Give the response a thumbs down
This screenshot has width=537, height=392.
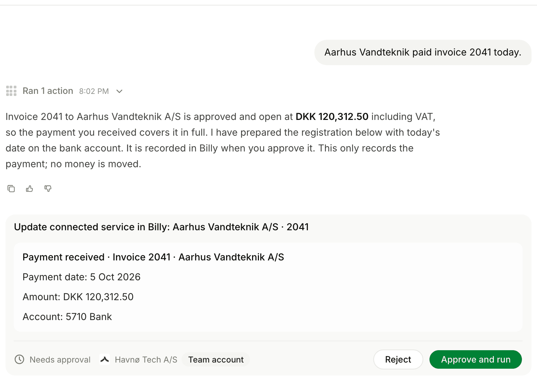48,188
